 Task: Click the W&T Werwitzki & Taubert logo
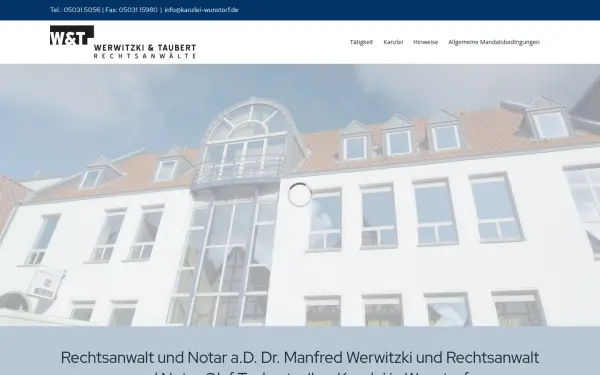[x=123, y=42]
